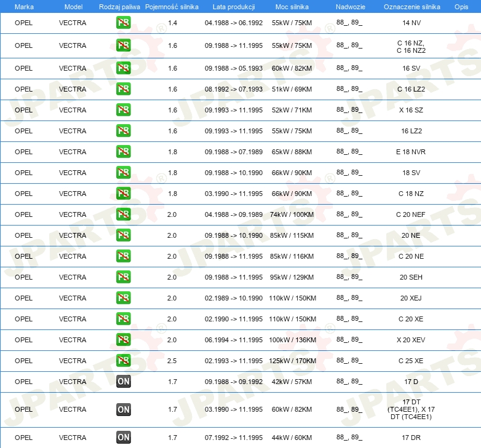The width and height of the screenshot is (481, 448).
Task: Select engine code 20 XEJ
Action: point(411,298)
